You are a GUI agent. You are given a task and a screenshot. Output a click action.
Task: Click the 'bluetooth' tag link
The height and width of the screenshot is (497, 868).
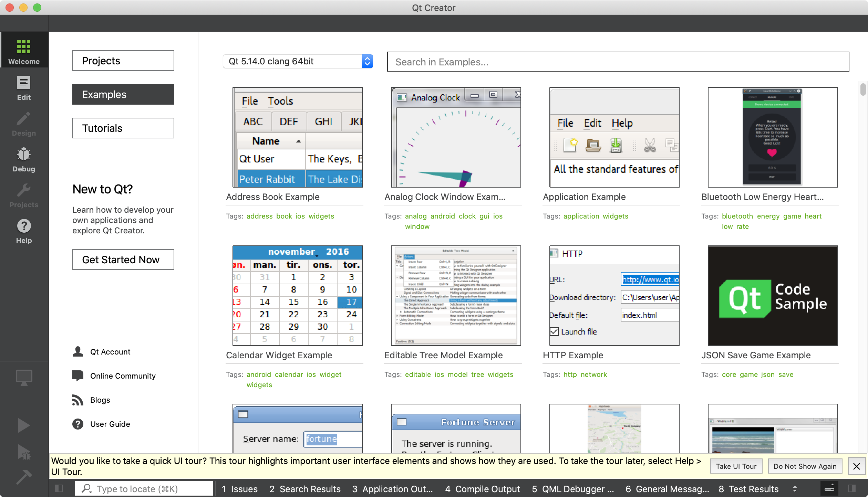(x=737, y=216)
